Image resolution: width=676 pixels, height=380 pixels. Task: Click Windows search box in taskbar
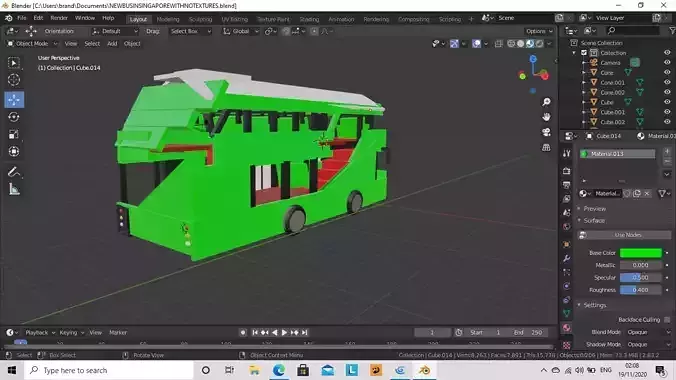[x=108, y=370]
